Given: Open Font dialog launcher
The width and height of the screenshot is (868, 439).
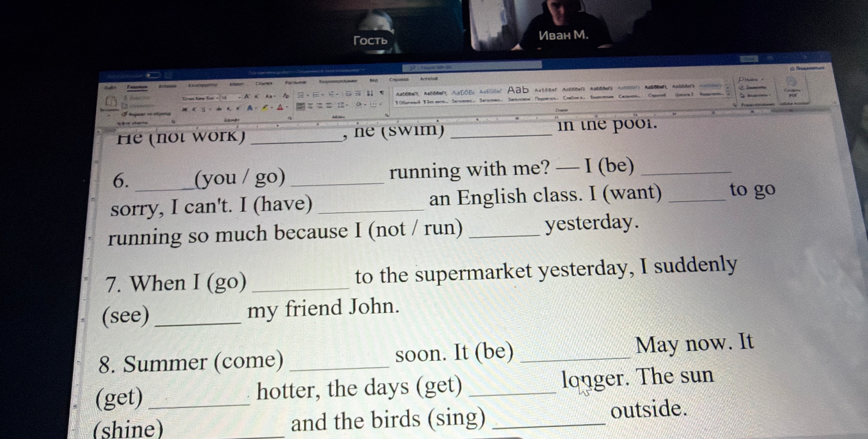Looking at the screenshot, I should click(x=289, y=117).
